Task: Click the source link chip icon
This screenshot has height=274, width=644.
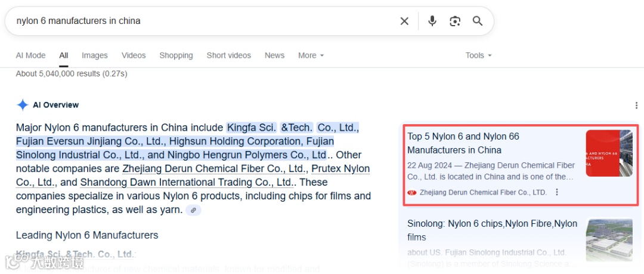Action: point(193,210)
